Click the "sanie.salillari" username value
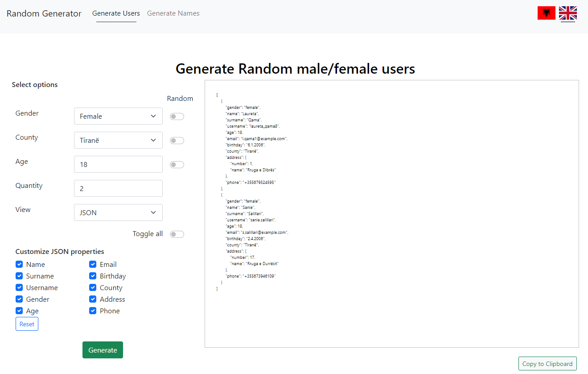 click(262, 220)
